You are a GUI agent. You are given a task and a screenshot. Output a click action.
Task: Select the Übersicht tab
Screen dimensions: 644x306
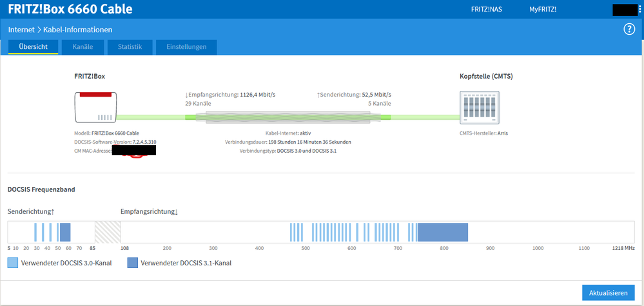pyautogui.click(x=33, y=47)
